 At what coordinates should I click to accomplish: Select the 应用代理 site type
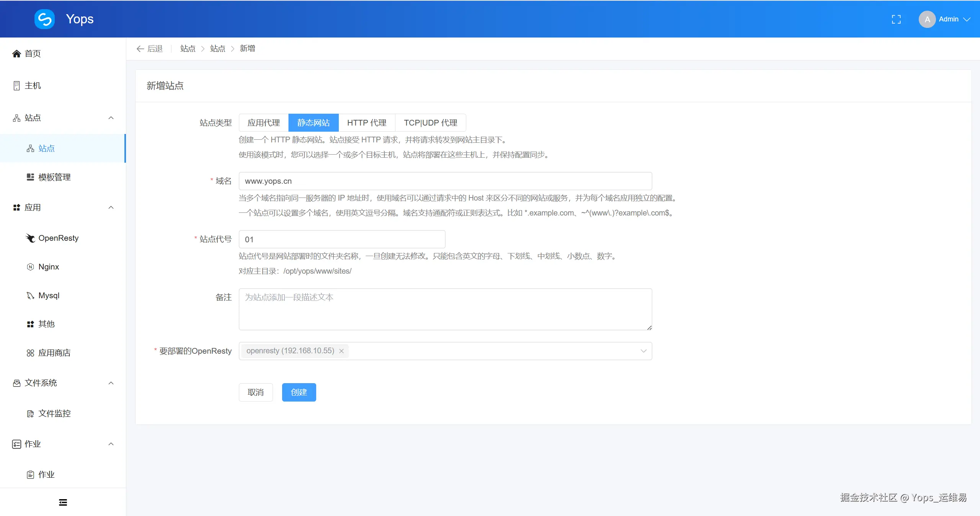click(263, 122)
